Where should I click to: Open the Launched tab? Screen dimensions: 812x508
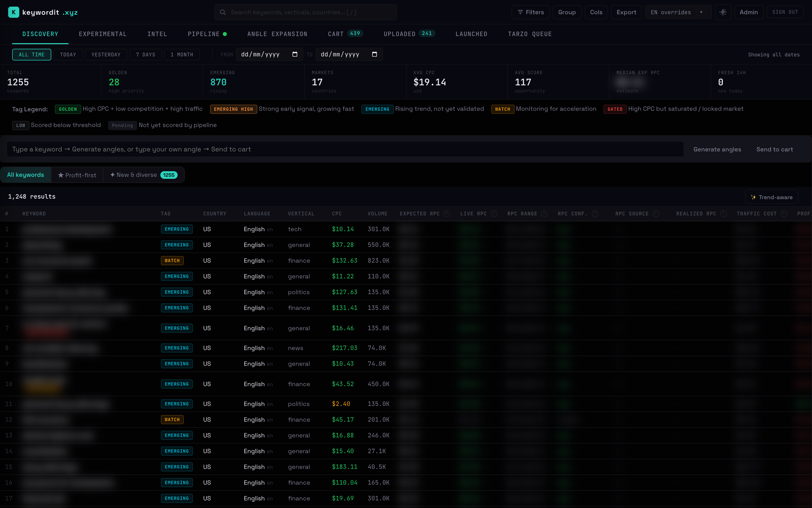pyautogui.click(x=471, y=34)
